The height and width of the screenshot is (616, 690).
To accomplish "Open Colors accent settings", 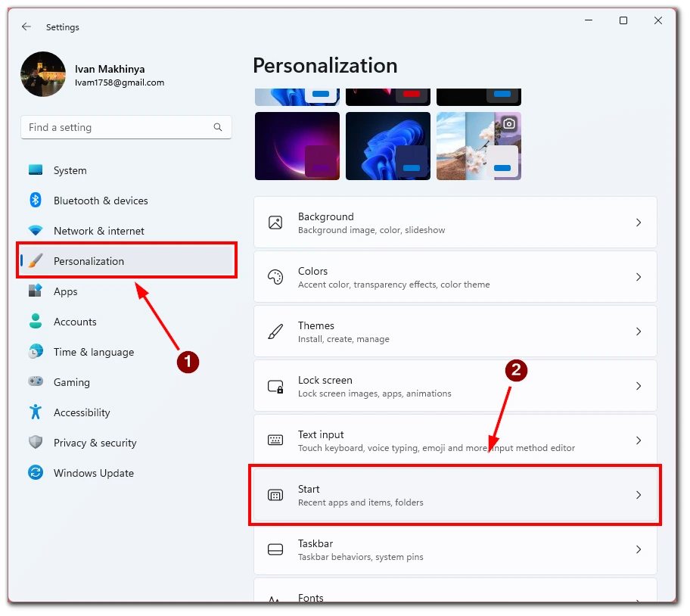I will pos(455,277).
